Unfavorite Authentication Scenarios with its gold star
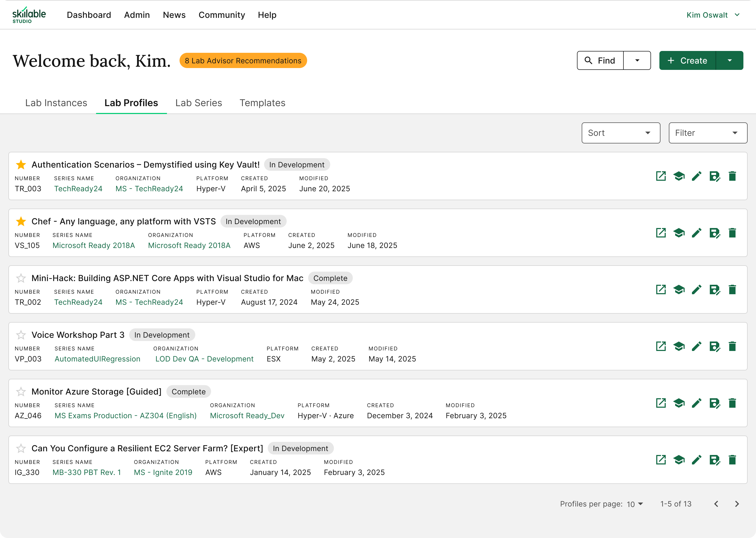Image resolution: width=756 pixels, height=538 pixels. click(x=21, y=164)
